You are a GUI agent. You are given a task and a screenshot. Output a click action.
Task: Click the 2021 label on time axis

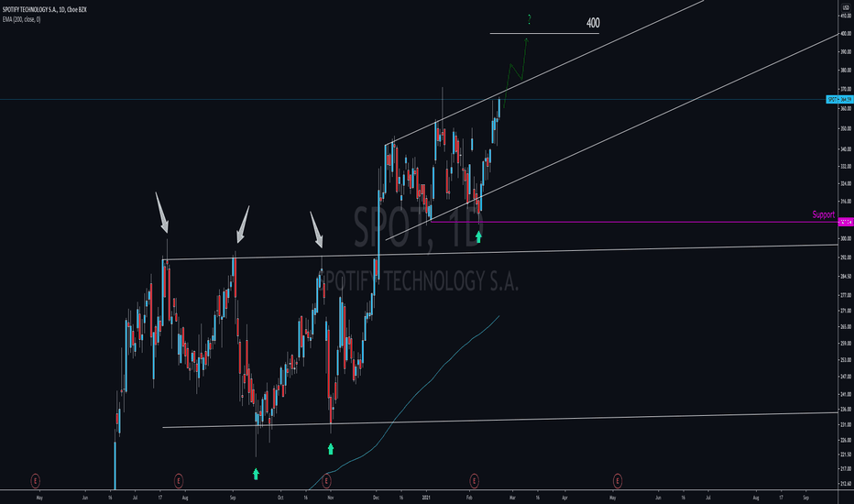(426, 498)
